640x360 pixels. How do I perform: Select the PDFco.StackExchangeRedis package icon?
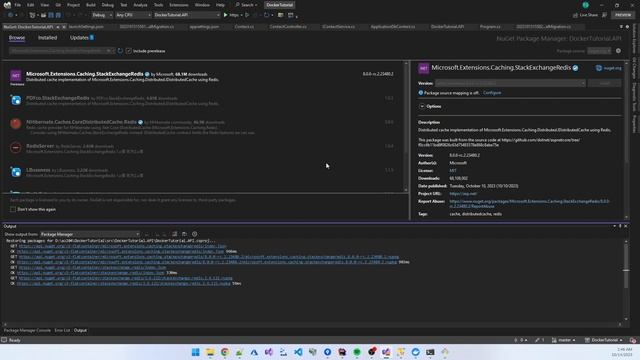(16, 100)
